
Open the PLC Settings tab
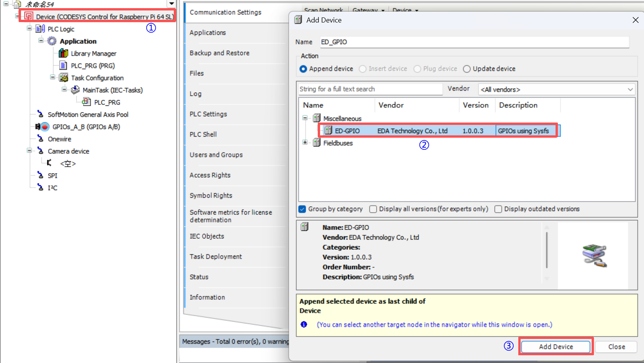point(208,114)
